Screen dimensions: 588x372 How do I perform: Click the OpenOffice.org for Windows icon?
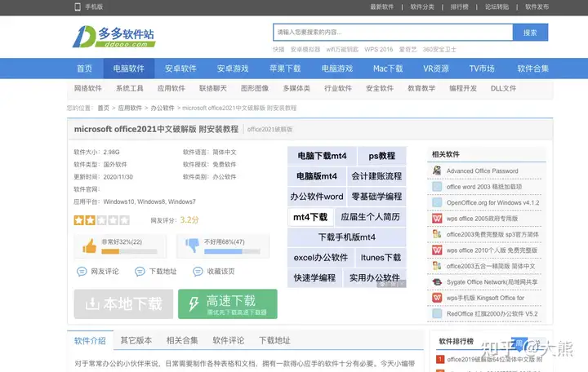pyautogui.click(x=437, y=202)
